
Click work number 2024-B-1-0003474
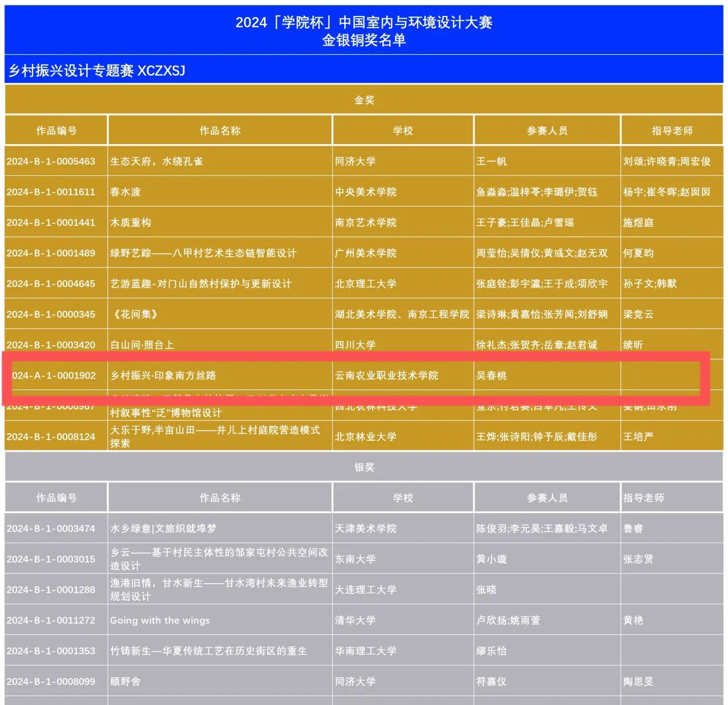[x=51, y=529]
